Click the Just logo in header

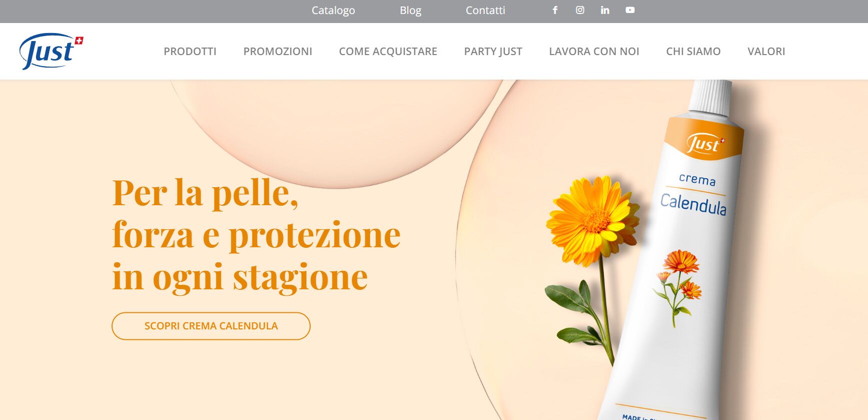pyautogui.click(x=51, y=51)
